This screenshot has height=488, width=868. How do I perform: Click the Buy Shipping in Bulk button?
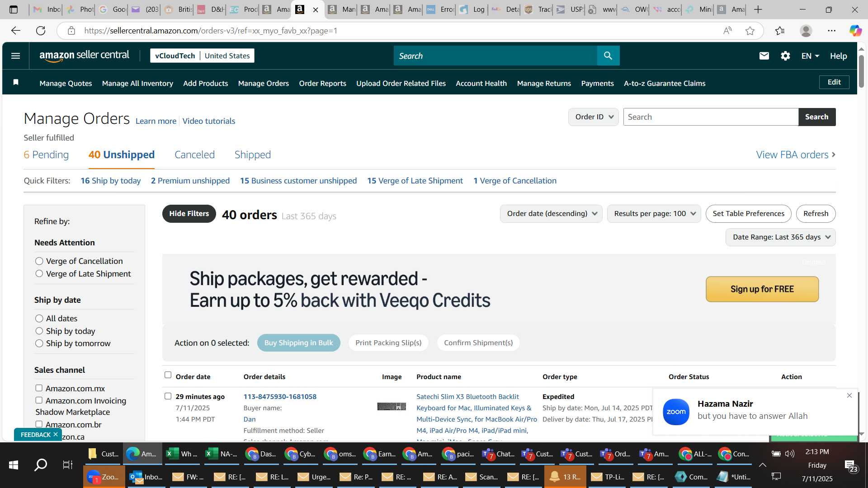[x=298, y=343]
